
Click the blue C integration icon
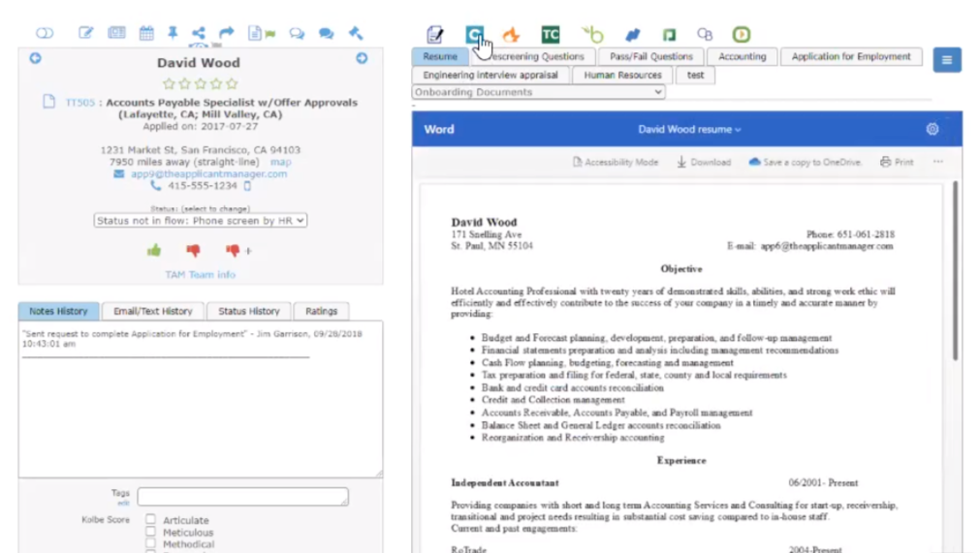coord(474,34)
